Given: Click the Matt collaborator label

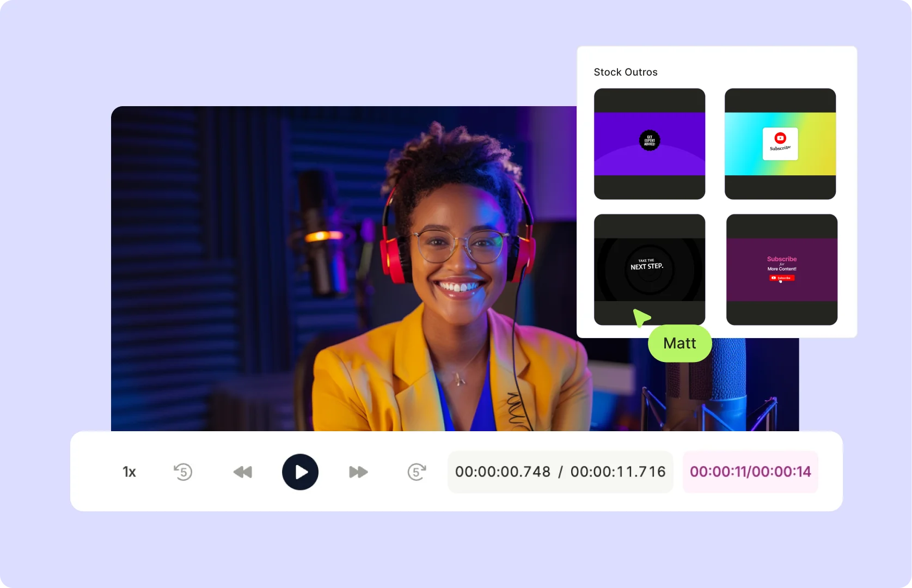Looking at the screenshot, I should click(680, 344).
